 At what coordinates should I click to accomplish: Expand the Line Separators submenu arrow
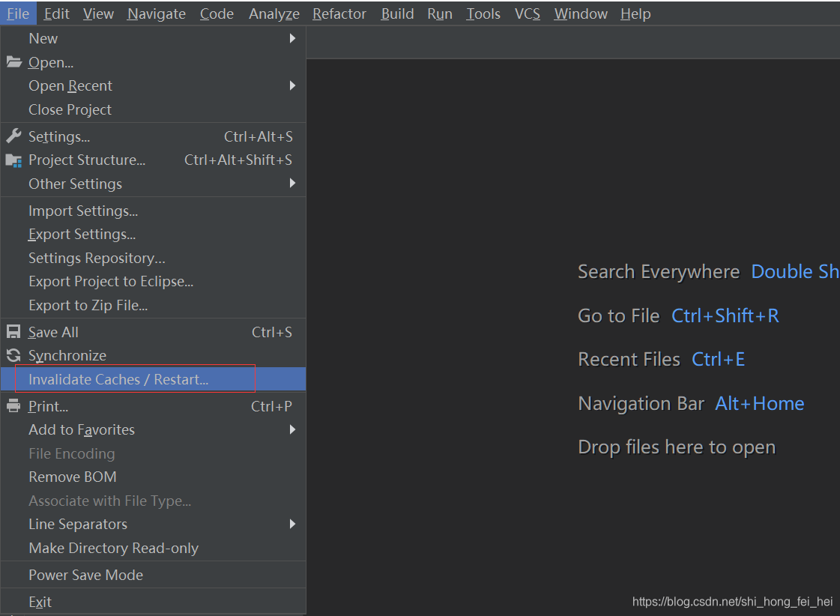click(292, 524)
